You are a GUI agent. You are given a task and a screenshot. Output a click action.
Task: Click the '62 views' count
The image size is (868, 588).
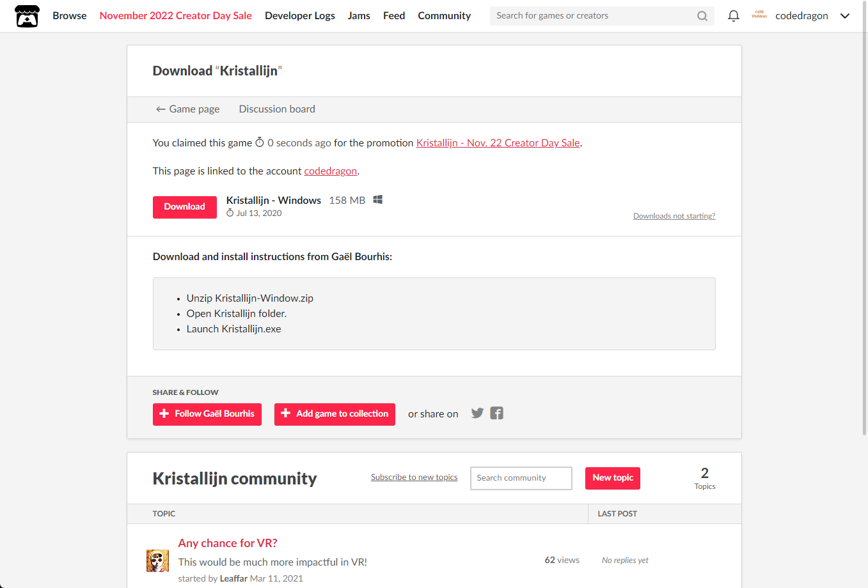click(562, 561)
